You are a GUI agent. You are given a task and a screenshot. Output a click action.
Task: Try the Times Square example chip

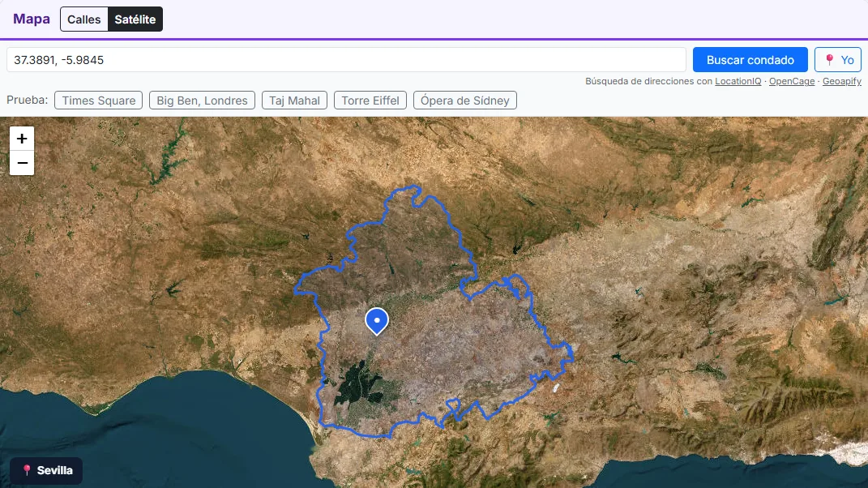pos(99,101)
